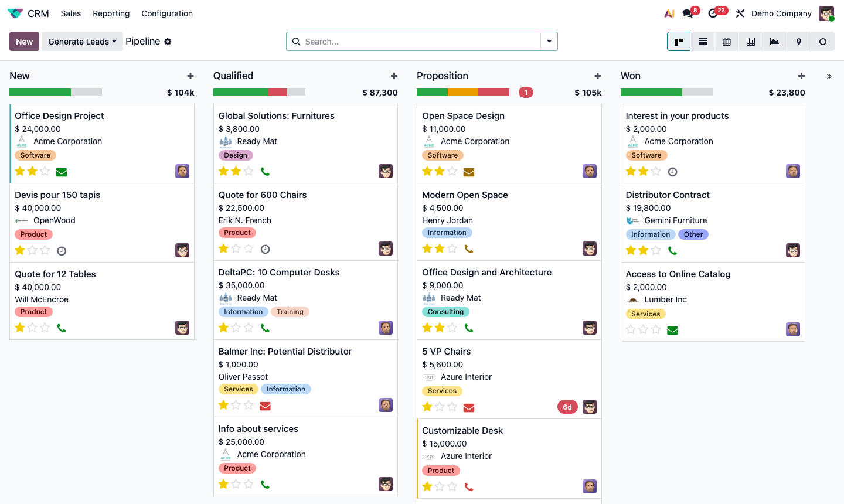
Task: Click the Proposition stage progress bar
Action: tap(462, 92)
